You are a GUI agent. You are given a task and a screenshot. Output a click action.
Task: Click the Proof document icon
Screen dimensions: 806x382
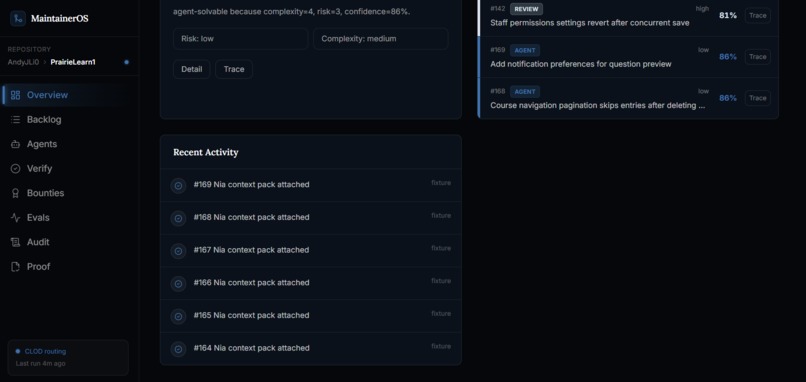click(x=15, y=266)
